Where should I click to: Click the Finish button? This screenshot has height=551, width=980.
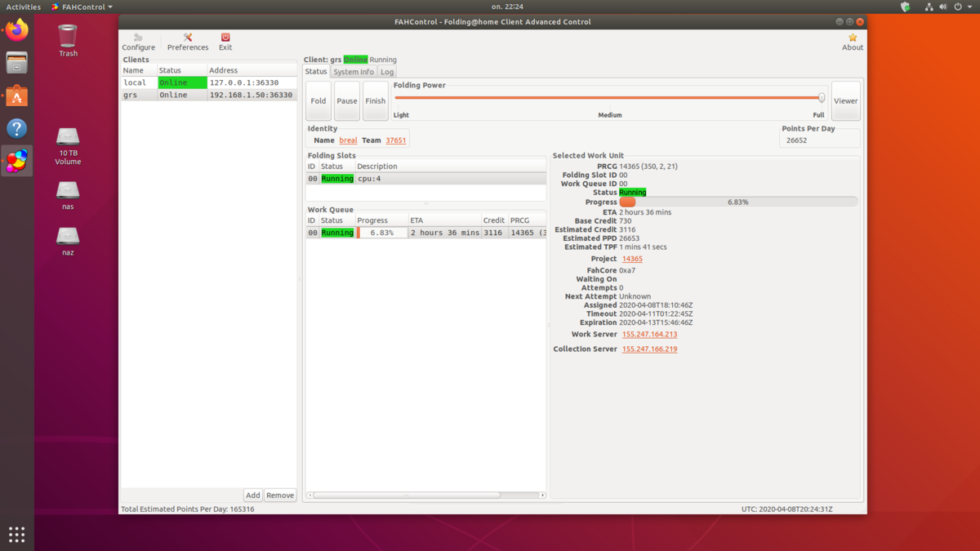point(376,101)
